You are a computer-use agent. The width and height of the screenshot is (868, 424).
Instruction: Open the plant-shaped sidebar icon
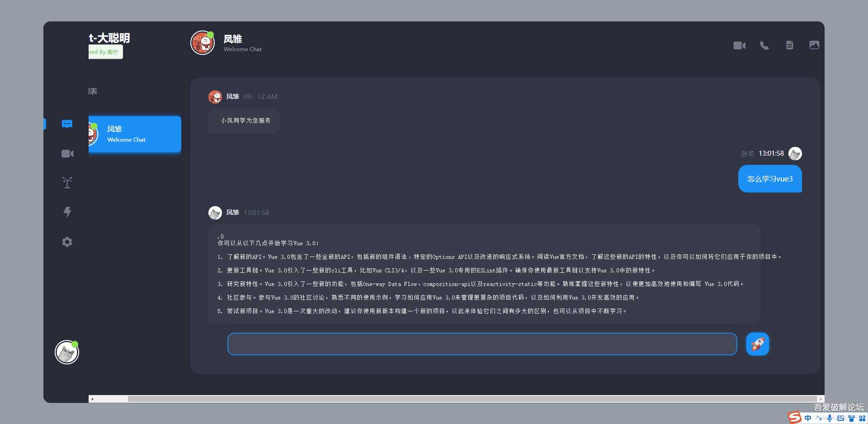tap(67, 182)
